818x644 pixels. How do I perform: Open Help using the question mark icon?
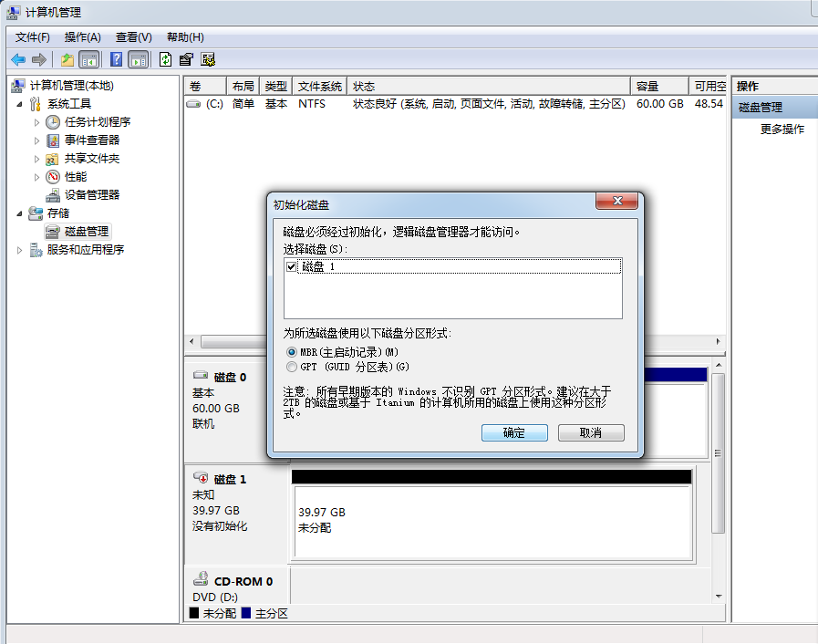(115, 59)
